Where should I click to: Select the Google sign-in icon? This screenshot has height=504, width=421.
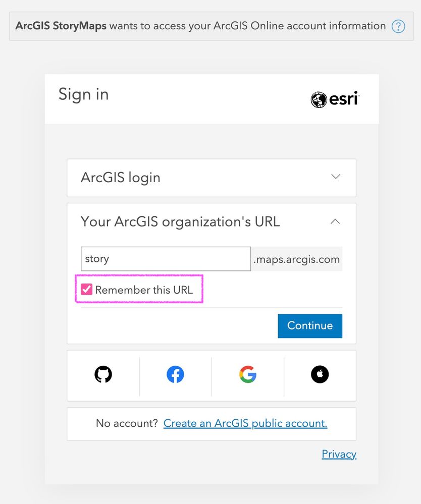pyautogui.click(x=247, y=374)
